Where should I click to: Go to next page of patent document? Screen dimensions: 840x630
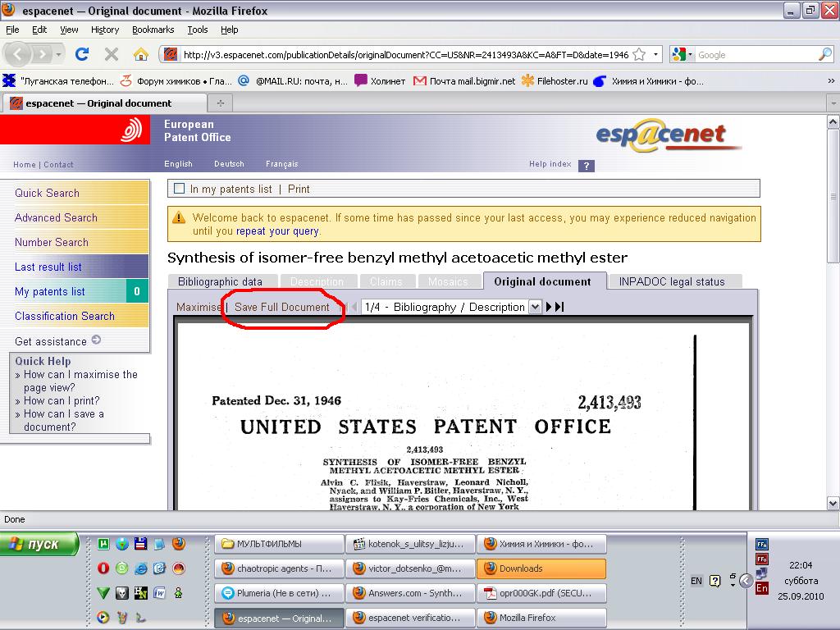coord(550,307)
